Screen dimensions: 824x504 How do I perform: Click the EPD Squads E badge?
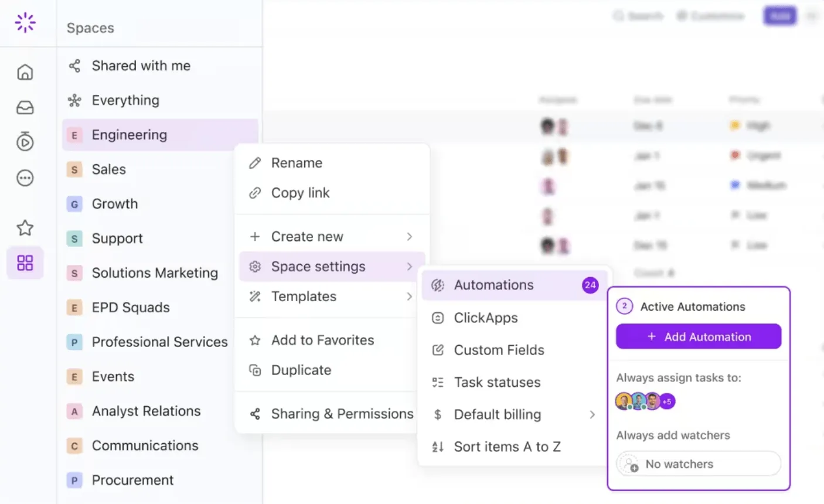pyautogui.click(x=74, y=308)
